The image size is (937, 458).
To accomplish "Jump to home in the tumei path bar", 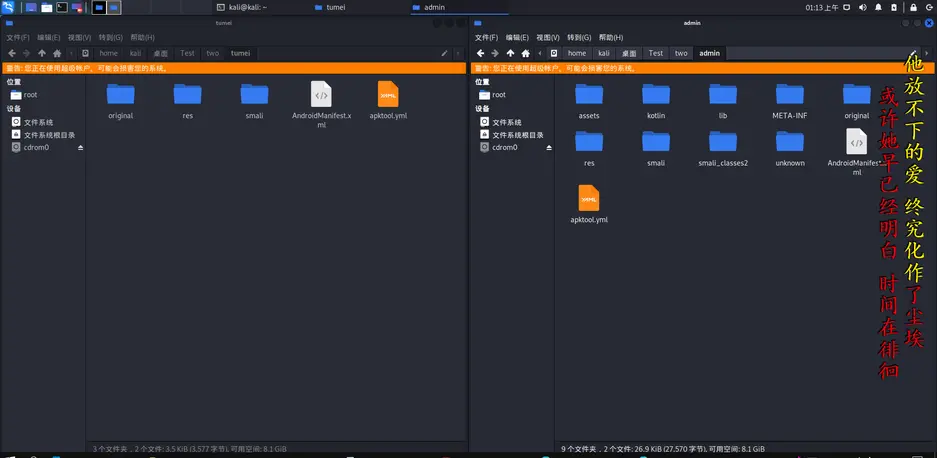I will point(109,53).
